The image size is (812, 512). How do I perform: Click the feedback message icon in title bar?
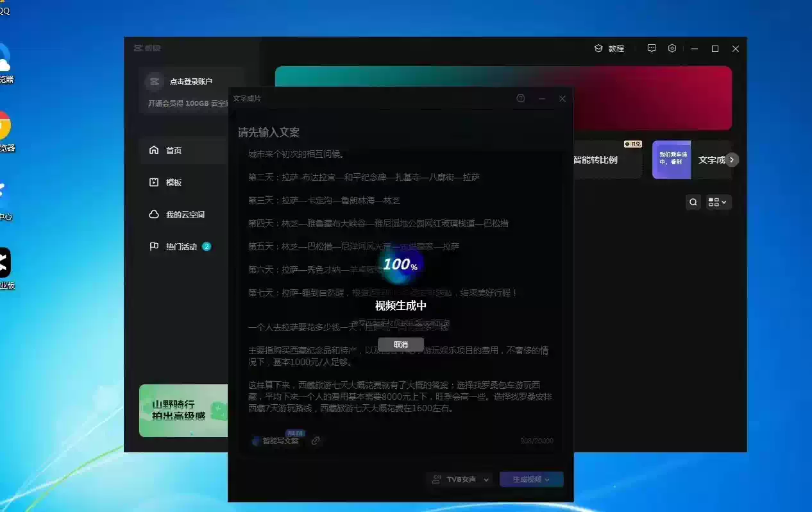(652, 49)
